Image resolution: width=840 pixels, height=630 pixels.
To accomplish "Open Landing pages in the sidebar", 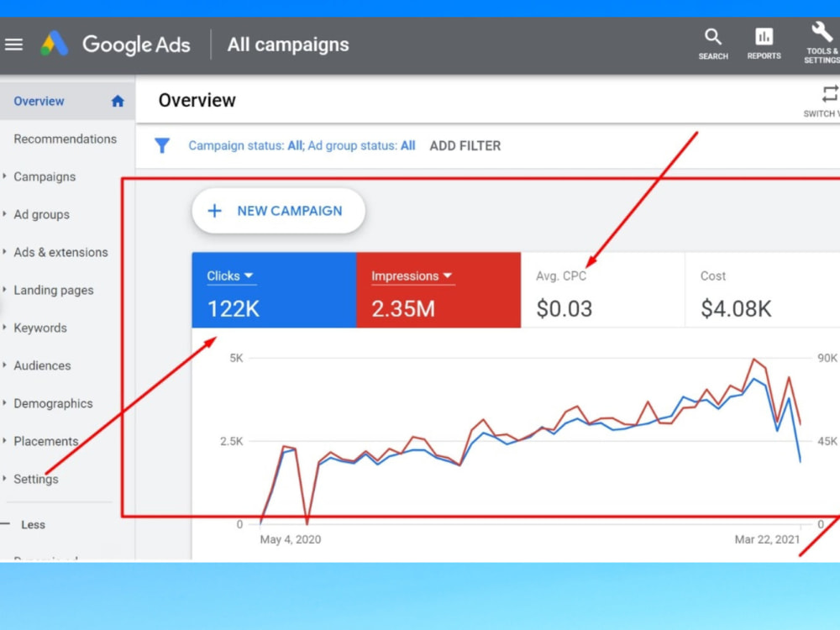I will pos(54,290).
